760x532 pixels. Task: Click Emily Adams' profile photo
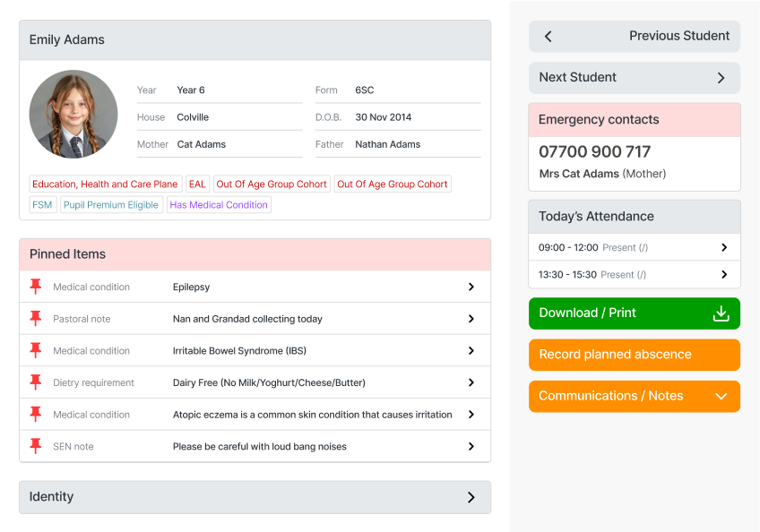point(73,115)
